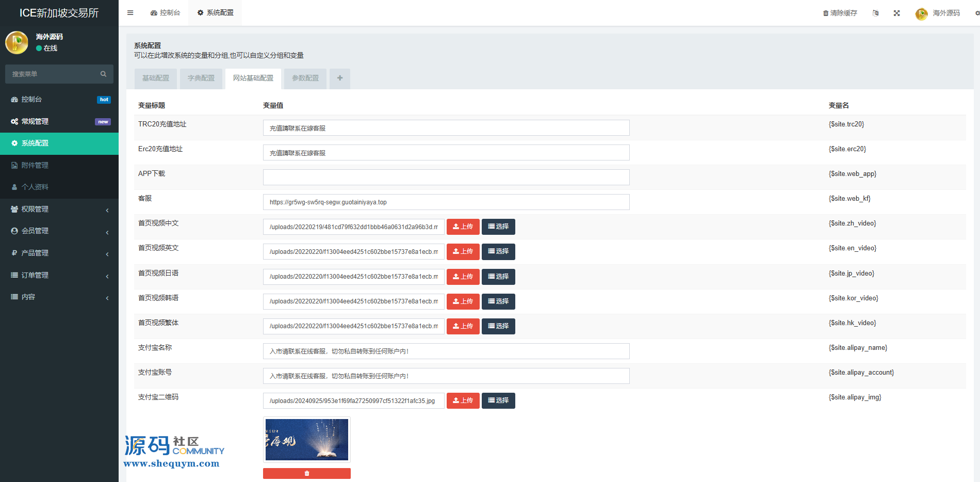The width and height of the screenshot is (980, 482).
Task: Open the 支付宝二维码 image thumbnail
Action: point(307,440)
